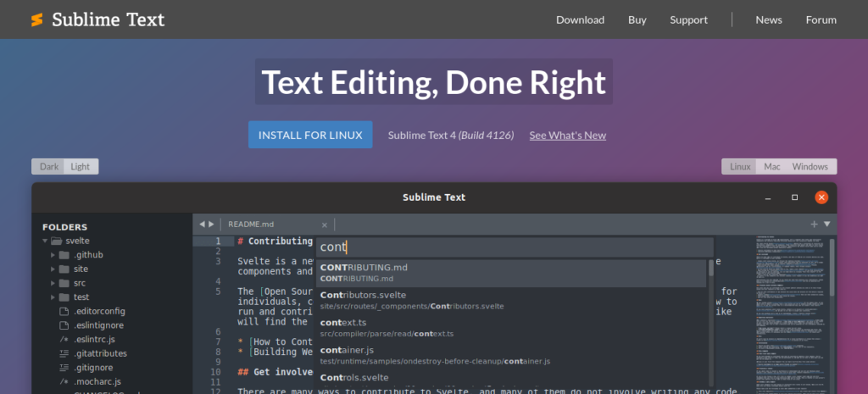
Task: Click the .gitattributes file icon
Action: point(64,353)
